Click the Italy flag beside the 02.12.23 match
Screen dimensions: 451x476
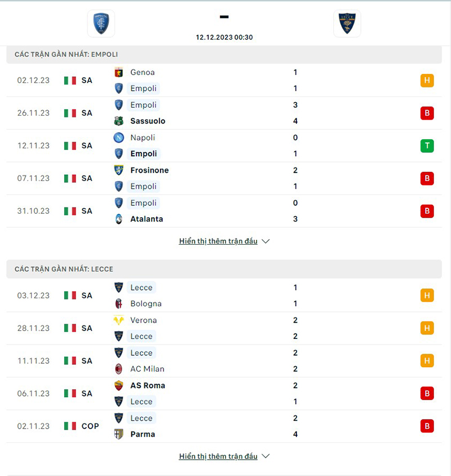click(70, 80)
